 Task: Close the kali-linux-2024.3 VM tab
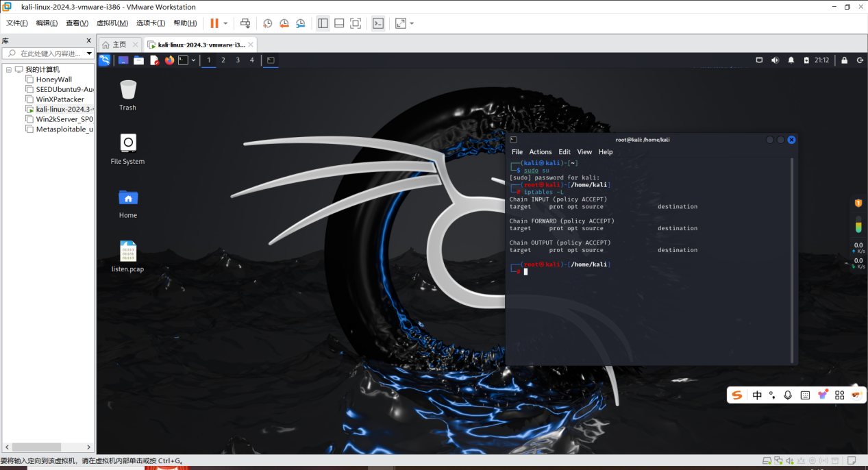pos(251,45)
